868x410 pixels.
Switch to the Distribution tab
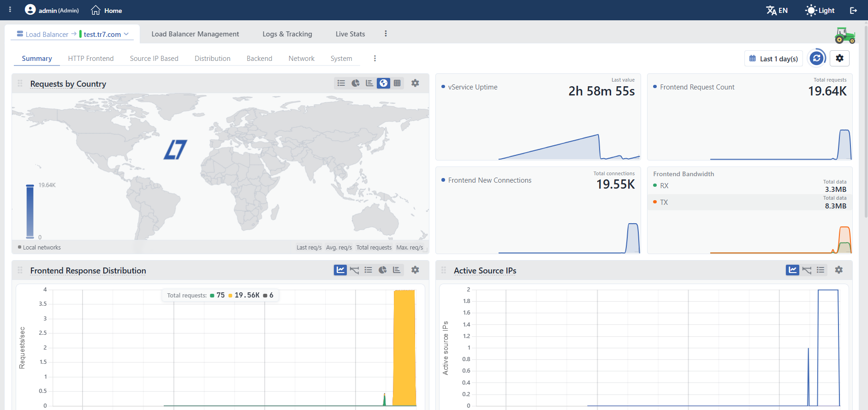click(x=213, y=59)
